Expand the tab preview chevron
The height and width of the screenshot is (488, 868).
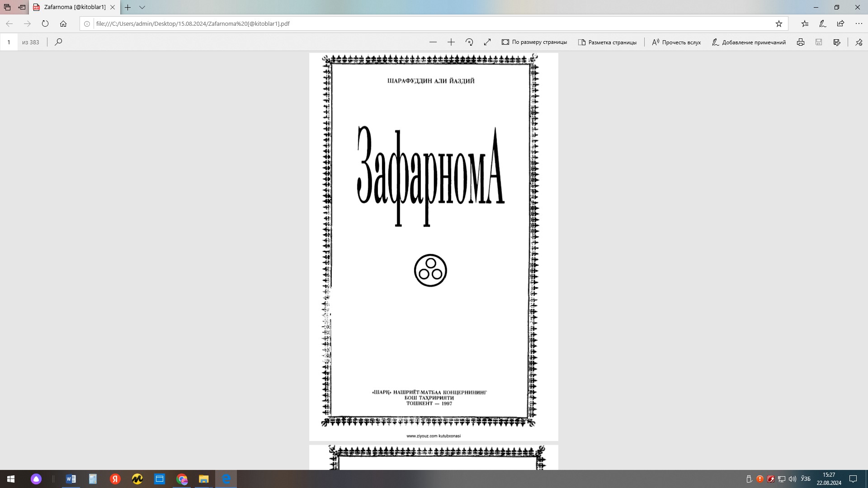(x=142, y=7)
